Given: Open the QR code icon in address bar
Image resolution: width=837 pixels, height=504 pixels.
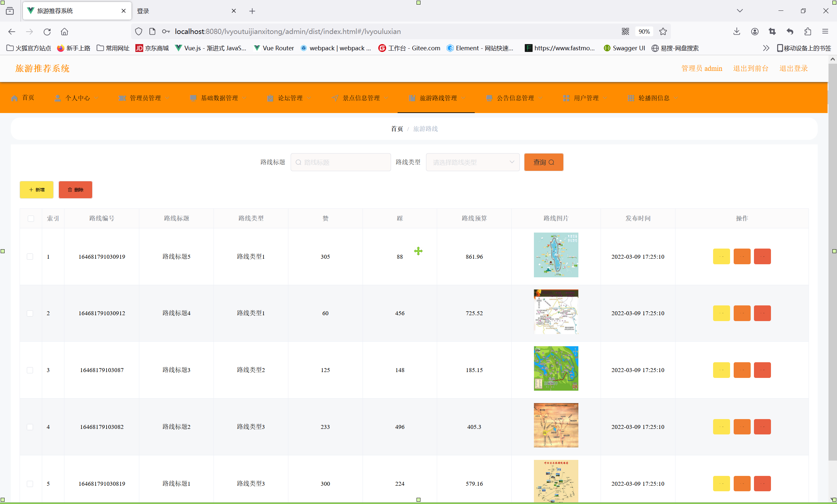Looking at the screenshot, I should point(625,32).
